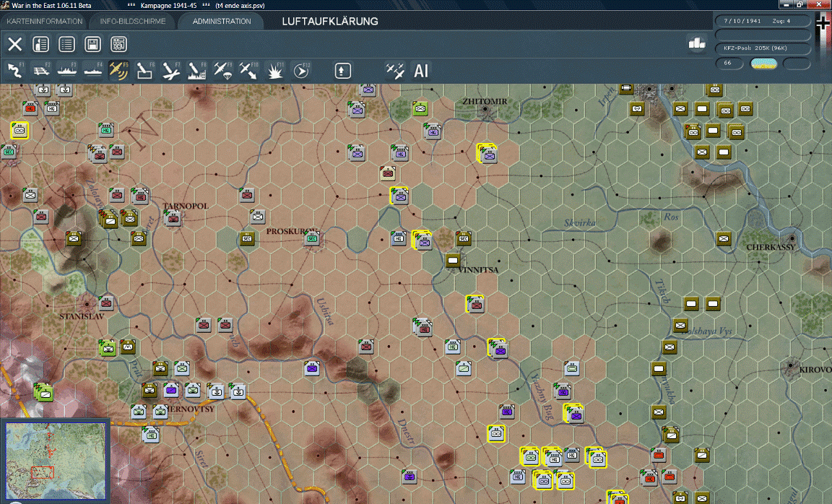Viewport: 832px width, 504px height.
Task: Click the KFZ-Pool 205K (96K) field
Action: 763,48
